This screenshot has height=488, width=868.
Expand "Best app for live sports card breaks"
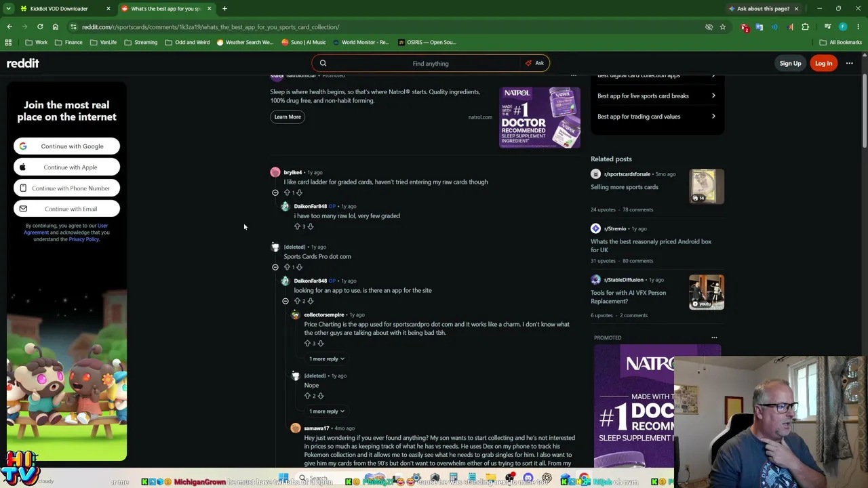656,96
